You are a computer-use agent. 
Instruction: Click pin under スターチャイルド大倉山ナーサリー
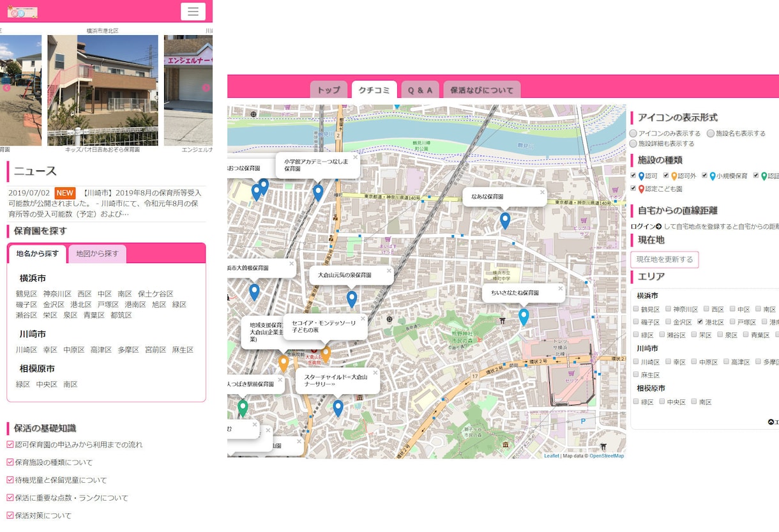click(338, 408)
